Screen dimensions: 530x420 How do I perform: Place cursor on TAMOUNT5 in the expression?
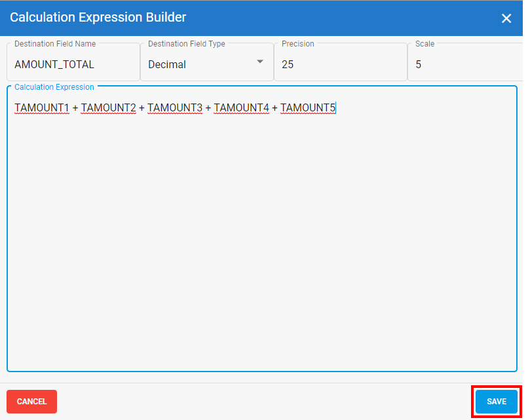(307, 107)
